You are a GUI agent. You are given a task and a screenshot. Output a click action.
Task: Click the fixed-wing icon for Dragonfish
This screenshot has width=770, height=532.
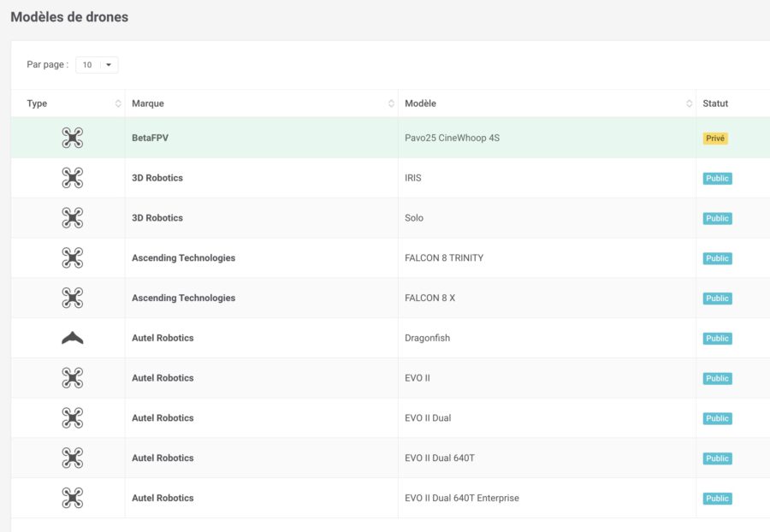tap(72, 338)
